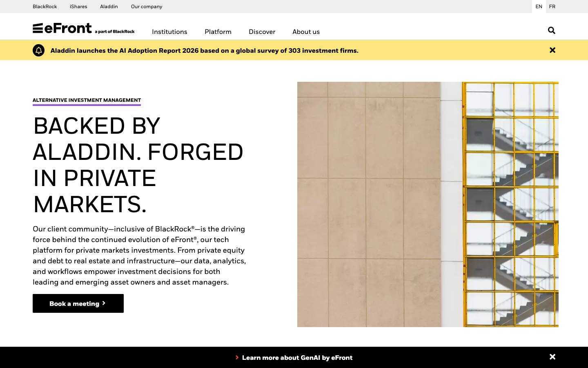This screenshot has height=368, width=588.
Task: Click the Backed by Aladdin headline
Action: [x=138, y=165]
